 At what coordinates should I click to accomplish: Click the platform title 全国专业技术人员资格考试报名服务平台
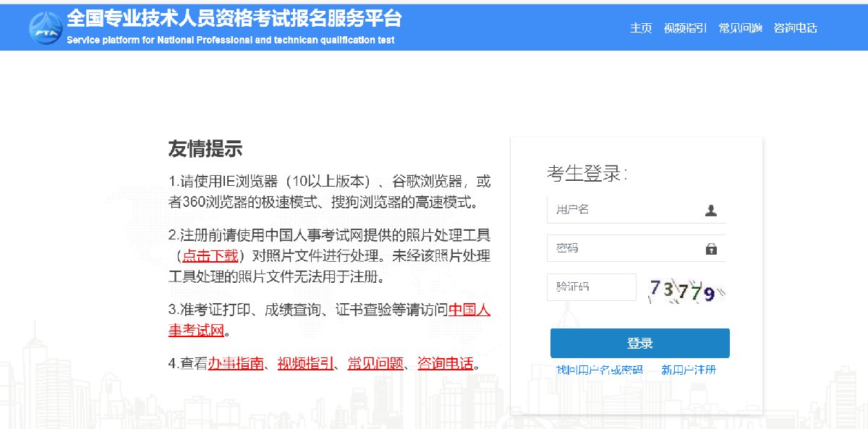point(234,18)
